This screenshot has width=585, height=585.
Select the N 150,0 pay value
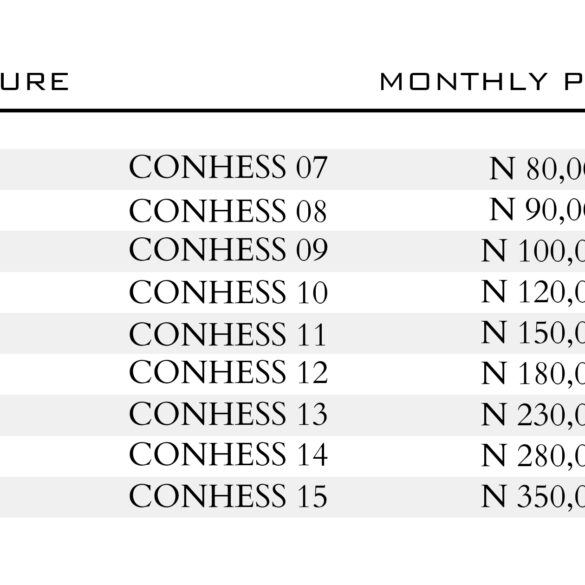coord(533,333)
